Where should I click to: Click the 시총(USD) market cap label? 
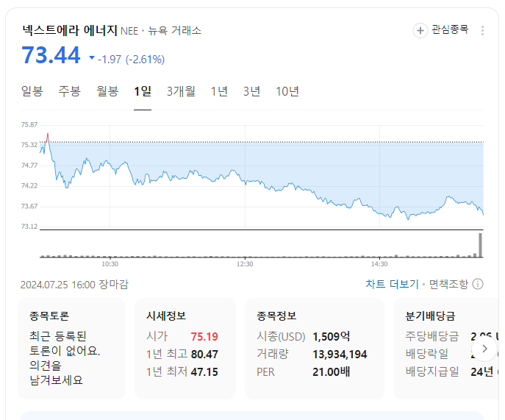point(281,337)
